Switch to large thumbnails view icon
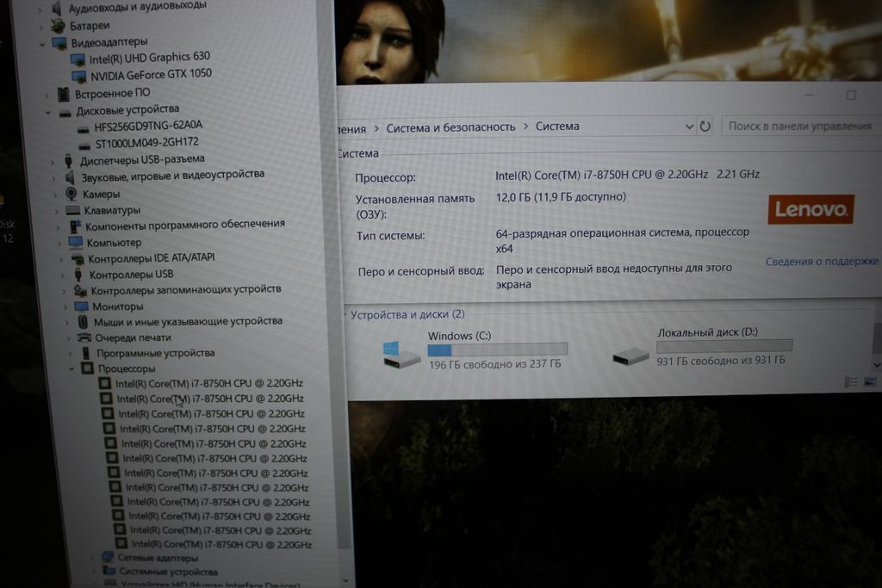 point(870,382)
